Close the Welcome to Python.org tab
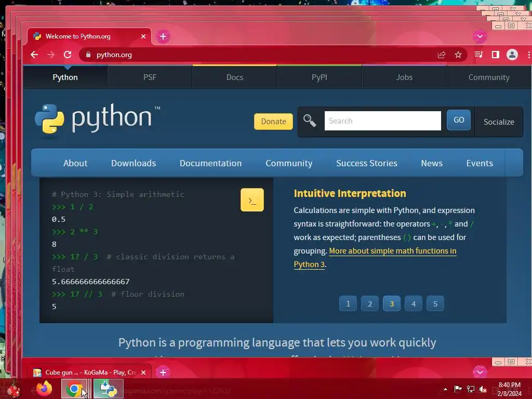This screenshot has width=532, height=399. pyautogui.click(x=143, y=36)
